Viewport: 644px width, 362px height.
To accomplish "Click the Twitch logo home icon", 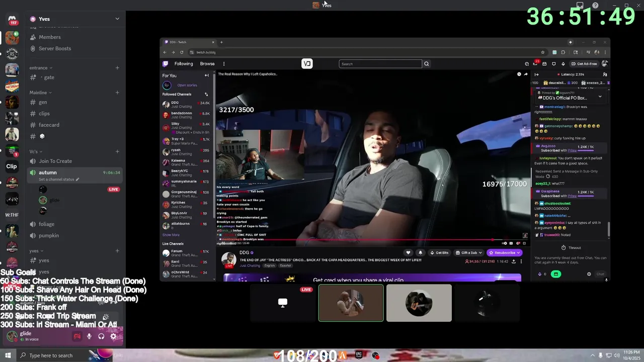I will pos(165,64).
